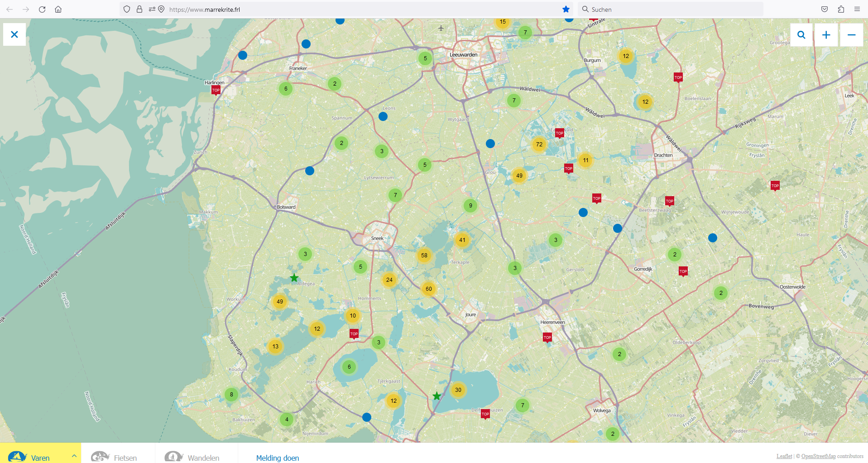The width and height of the screenshot is (868, 463).
Task: Open the map search magnifier
Action: [x=801, y=35]
